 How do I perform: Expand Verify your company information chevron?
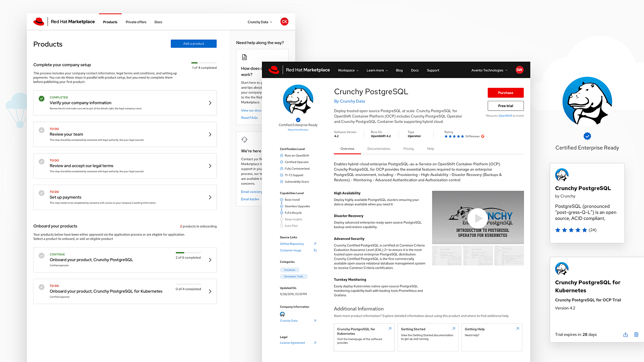(210, 103)
